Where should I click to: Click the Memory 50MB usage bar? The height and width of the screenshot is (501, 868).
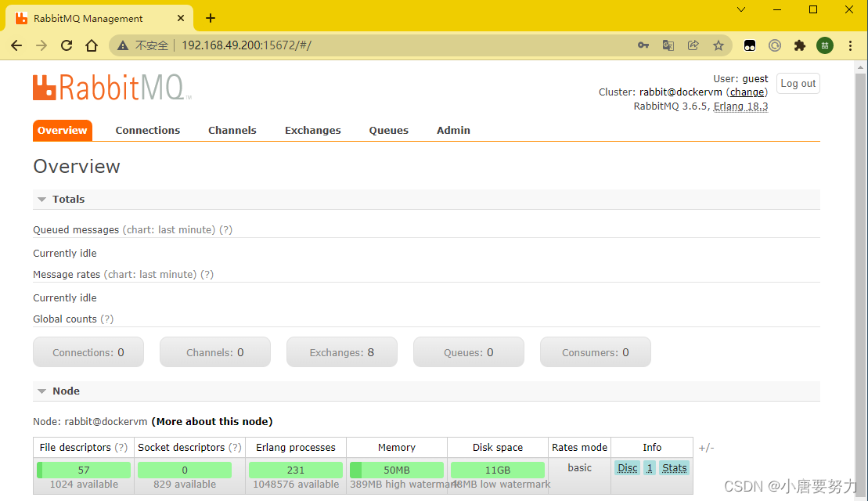[396, 470]
